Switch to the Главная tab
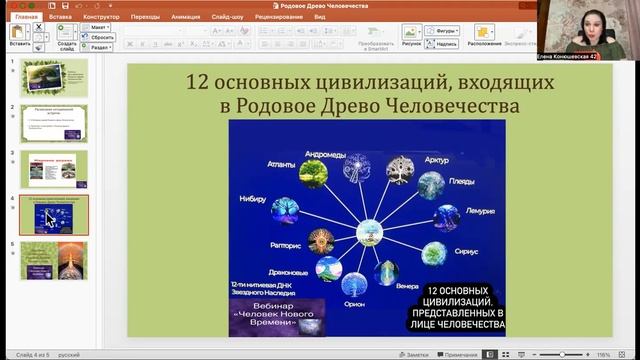 point(27,17)
